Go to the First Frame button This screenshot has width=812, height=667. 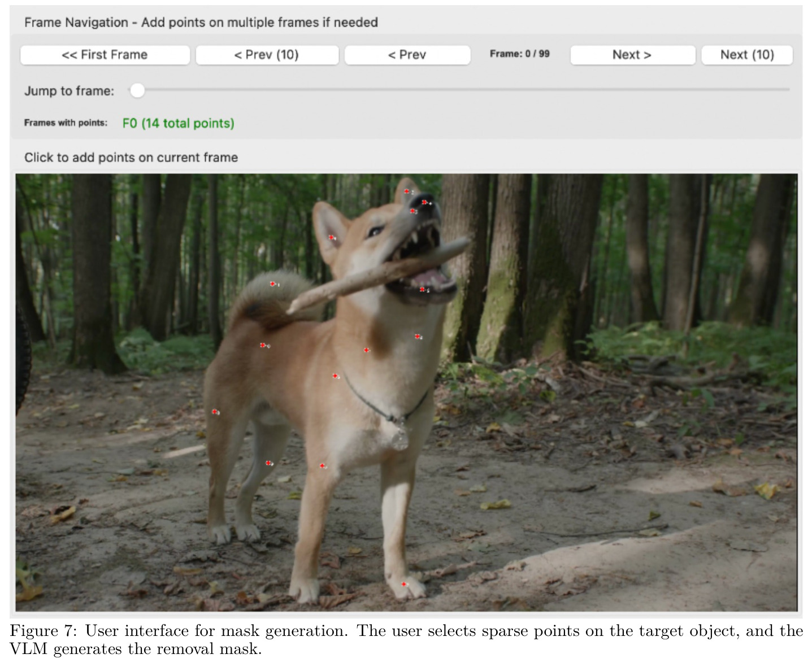click(105, 55)
